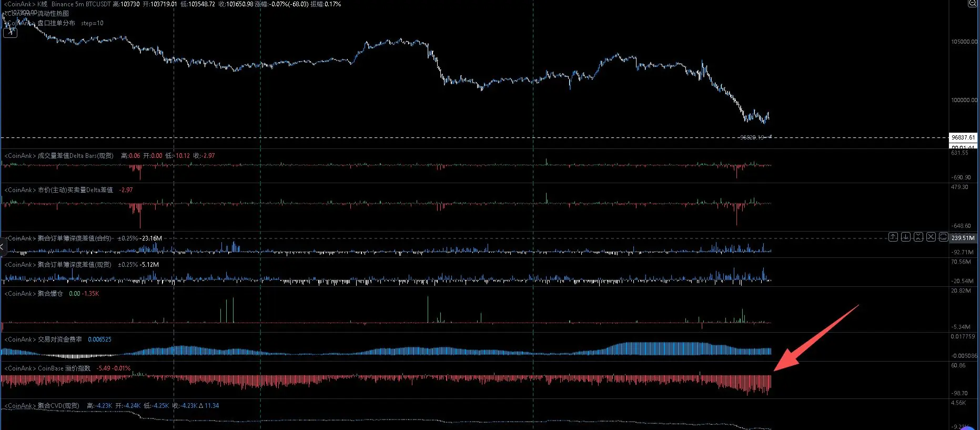Click the futures depth ±0.25% -23.16M value
This screenshot has height=430, width=980.
tap(140, 238)
